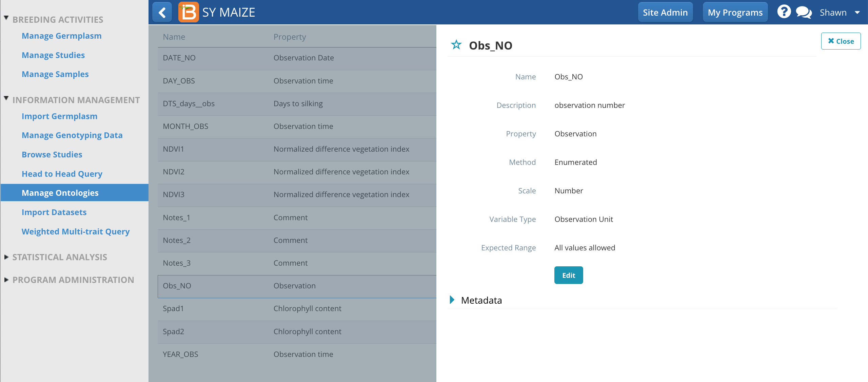The width and height of the screenshot is (868, 382).
Task: Collapse the Breeding Activities section
Action: [x=6, y=18]
